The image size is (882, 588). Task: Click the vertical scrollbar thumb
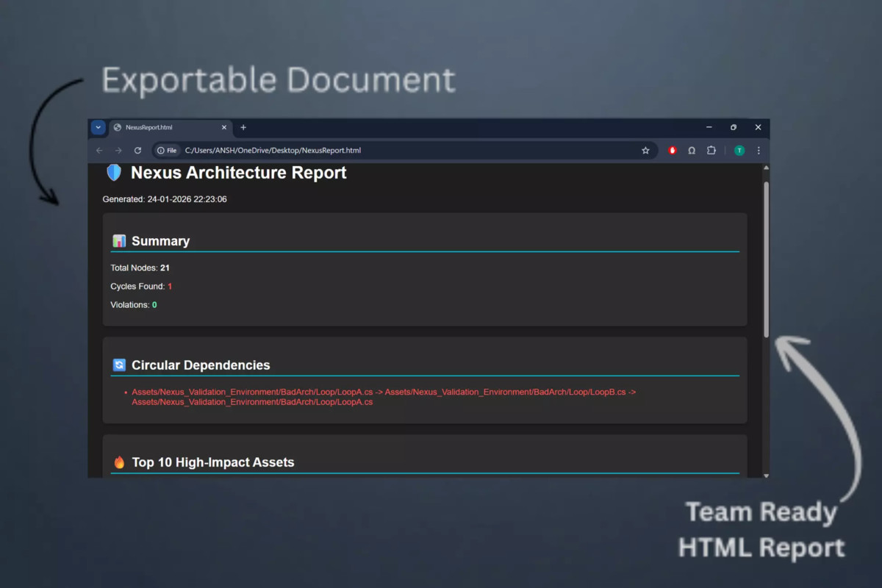tap(767, 259)
